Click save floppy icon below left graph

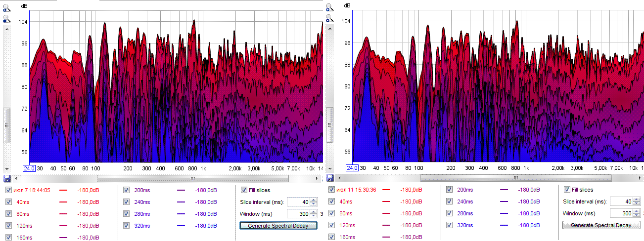(x=7, y=178)
